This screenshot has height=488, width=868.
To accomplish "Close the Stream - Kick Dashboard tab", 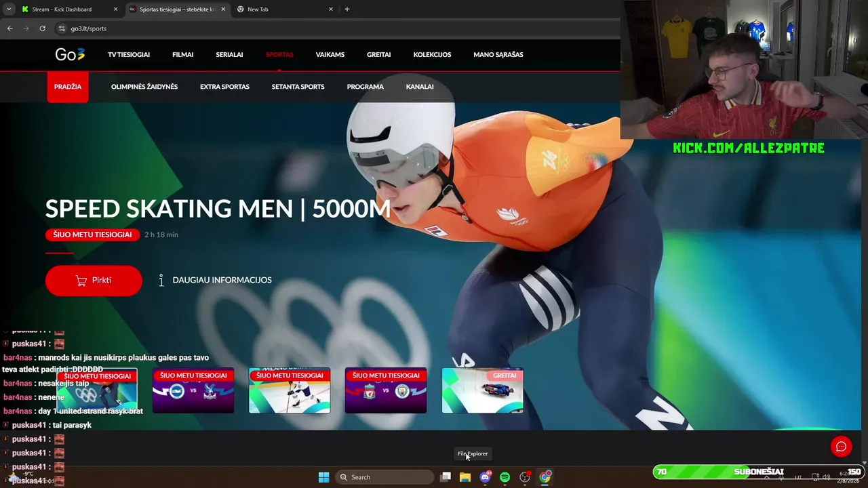I will (115, 9).
